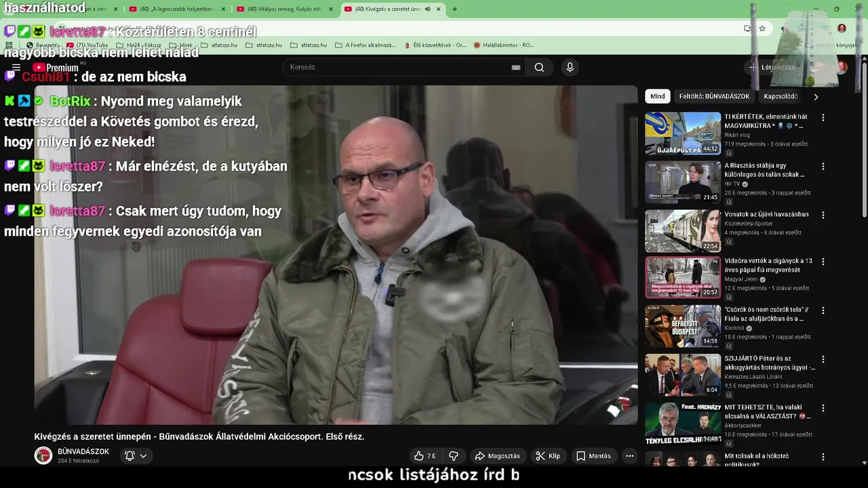Screen dimensions: 868x488
Task: Open the browser apps grid icon
Action: [9, 45]
